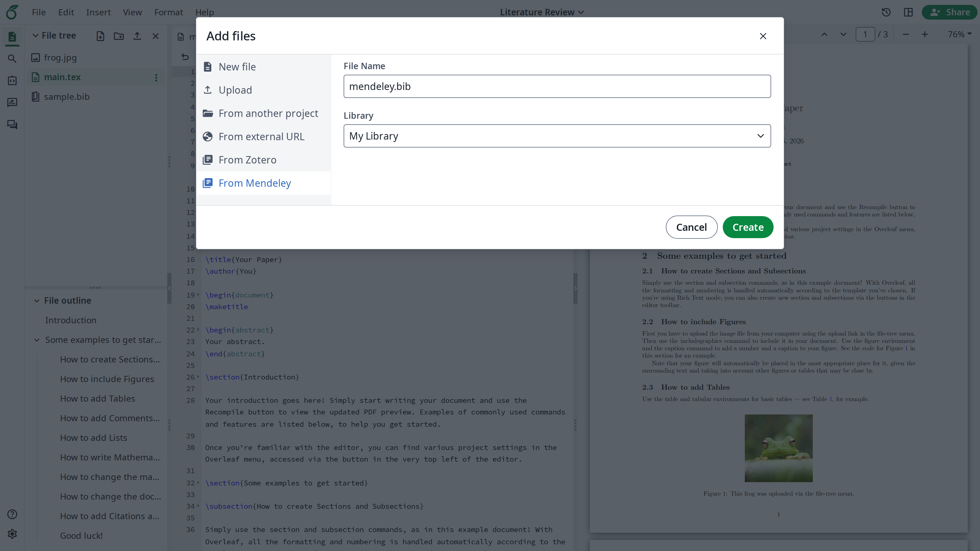Select New file in Add files dialog

click(x=263, y=66)
